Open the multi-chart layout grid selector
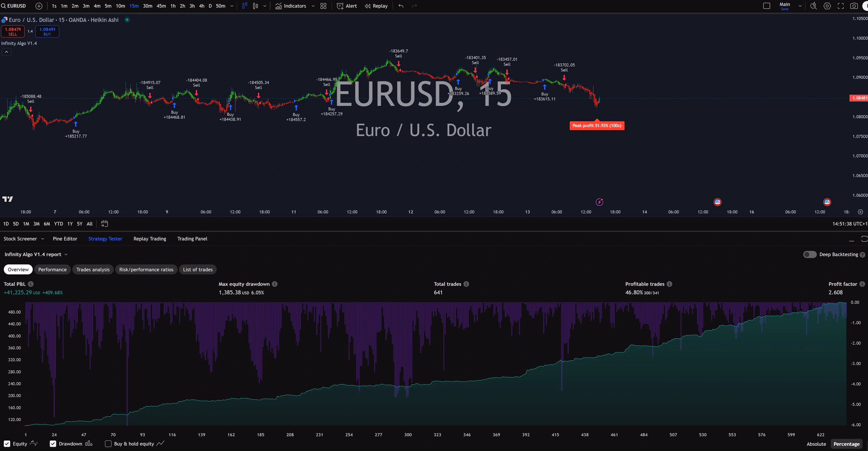 click(323, 6)
